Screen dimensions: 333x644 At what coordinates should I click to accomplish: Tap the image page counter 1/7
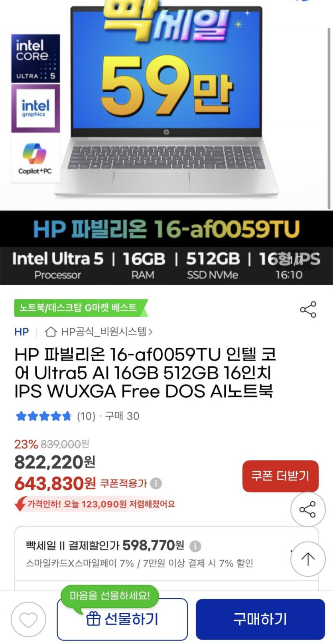(296, 260)
